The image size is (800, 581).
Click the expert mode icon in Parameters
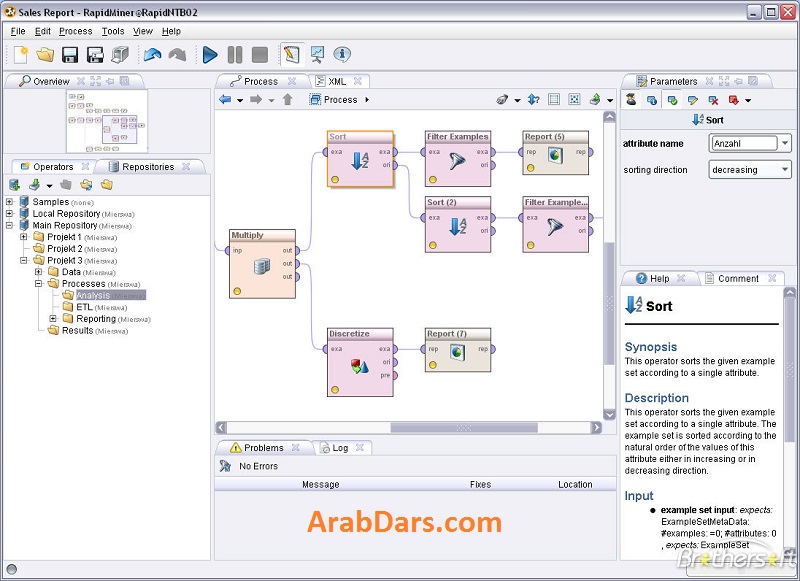point(631,99)
